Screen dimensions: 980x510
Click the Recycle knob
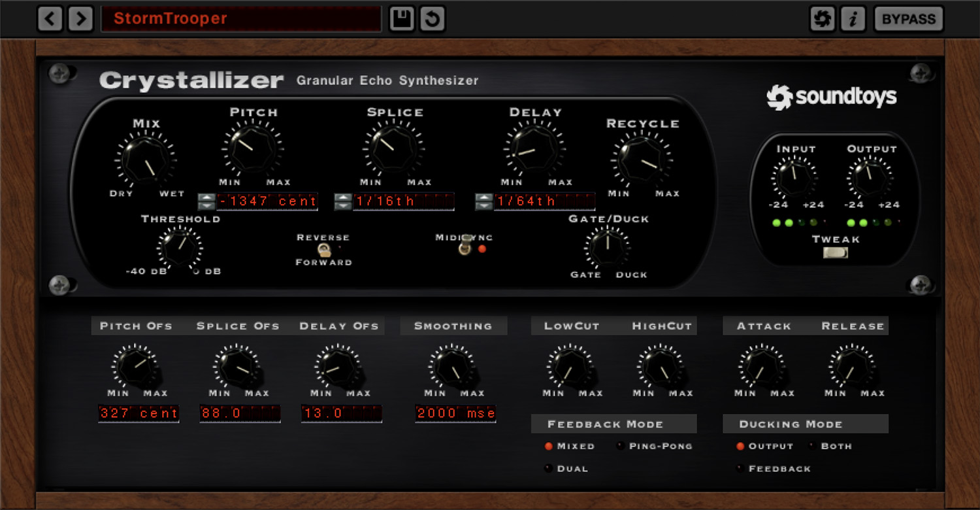coord(642,159)
